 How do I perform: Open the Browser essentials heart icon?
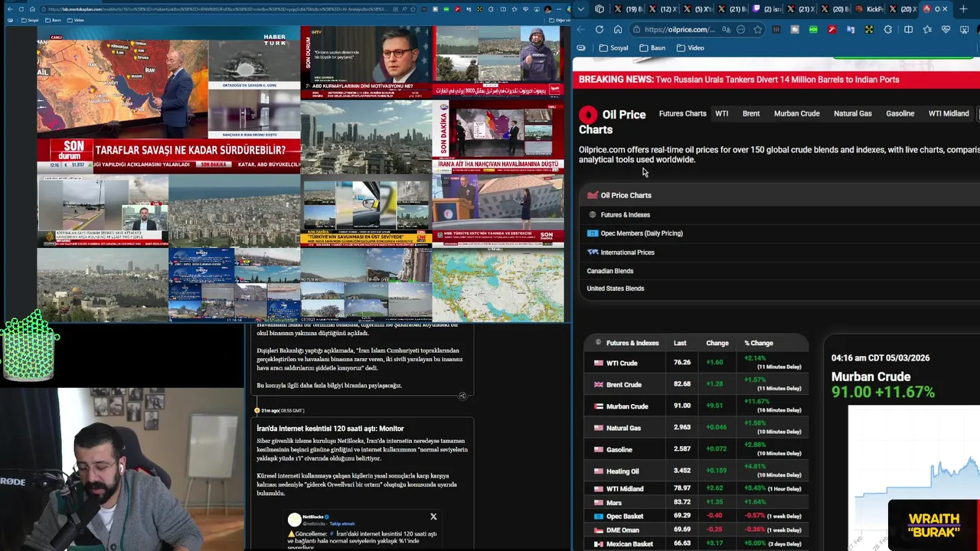(x=946, y=29)
